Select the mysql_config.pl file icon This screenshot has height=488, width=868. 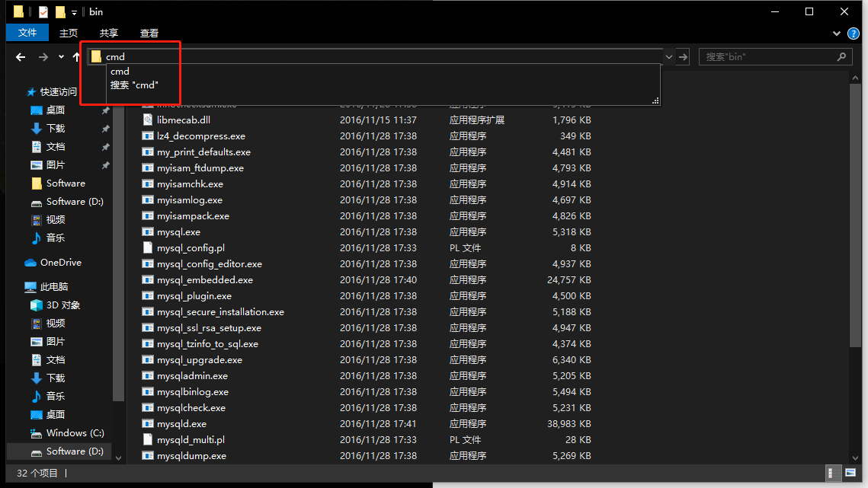tap(147, 248)
